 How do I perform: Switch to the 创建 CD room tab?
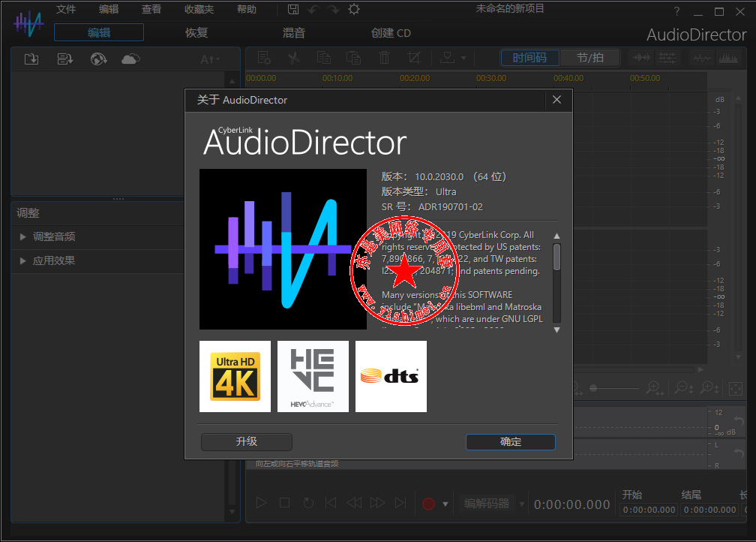tap(391, 33)
